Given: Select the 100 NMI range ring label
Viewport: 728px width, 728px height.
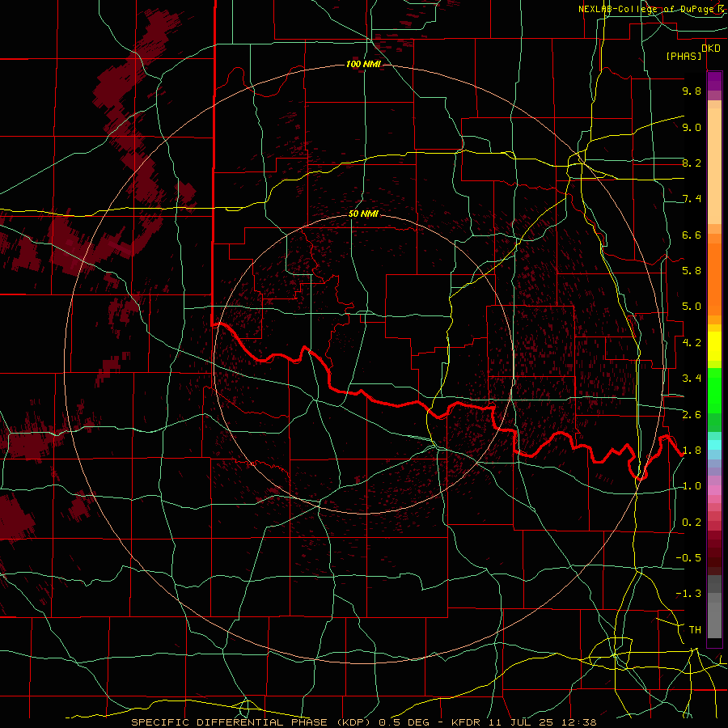Looking at the screenshot, I should click(x=363, y=64).
